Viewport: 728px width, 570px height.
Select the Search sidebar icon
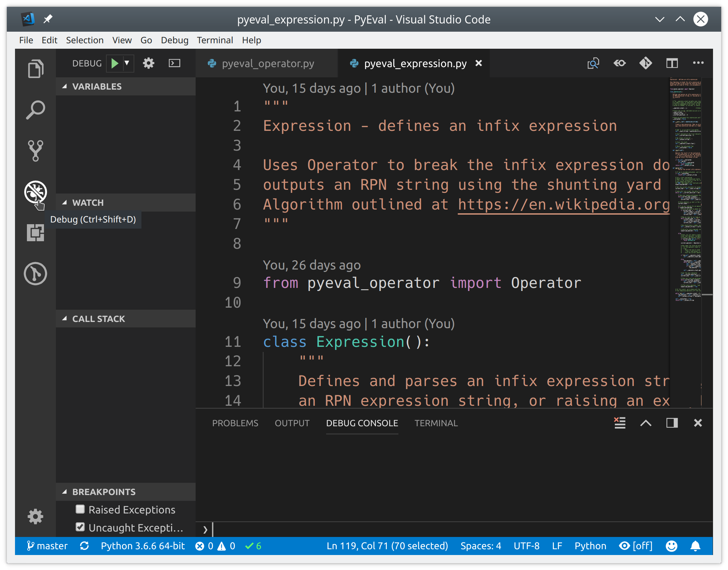35,110
